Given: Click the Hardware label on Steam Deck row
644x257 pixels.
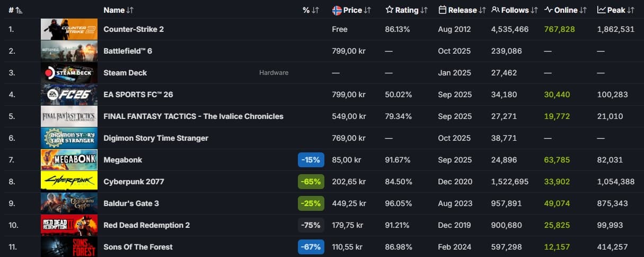Looking at the screenshot, I should point(274,73).
